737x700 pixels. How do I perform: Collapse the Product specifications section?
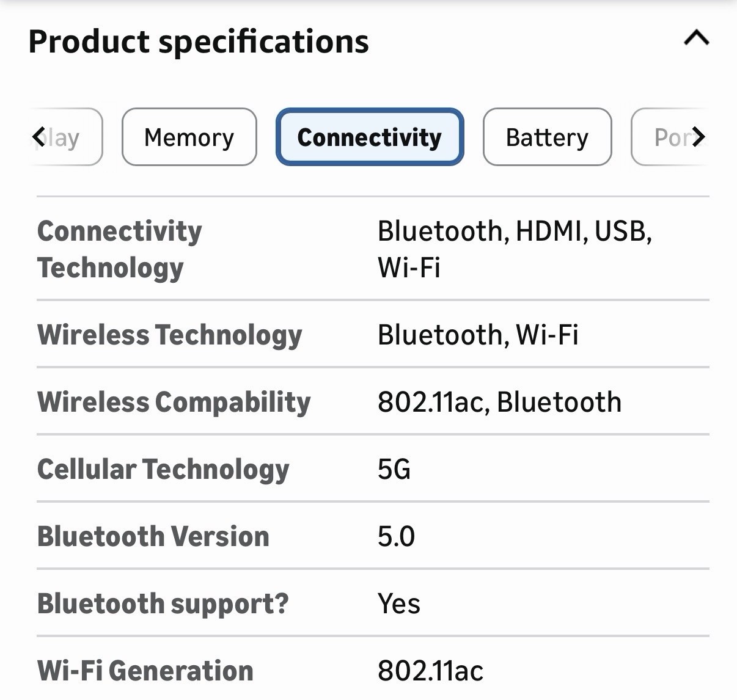pyautogui.click(x=696, y=38)
